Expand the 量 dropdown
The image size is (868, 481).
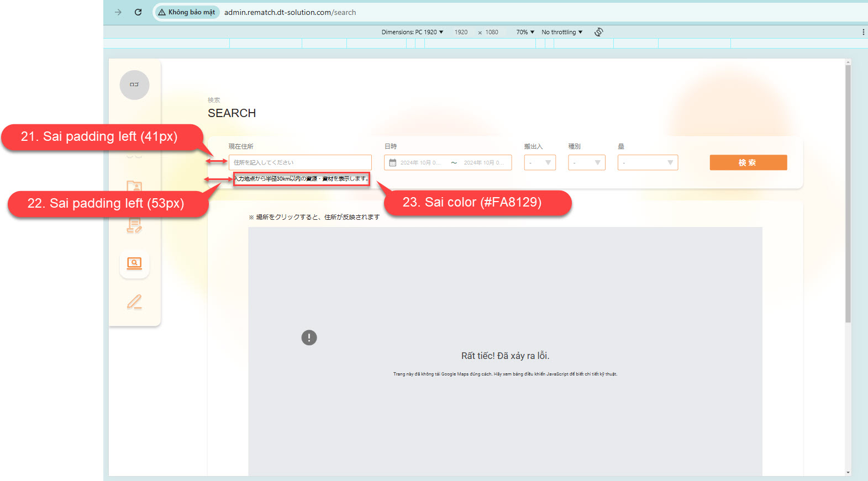(x=648, y=163)
